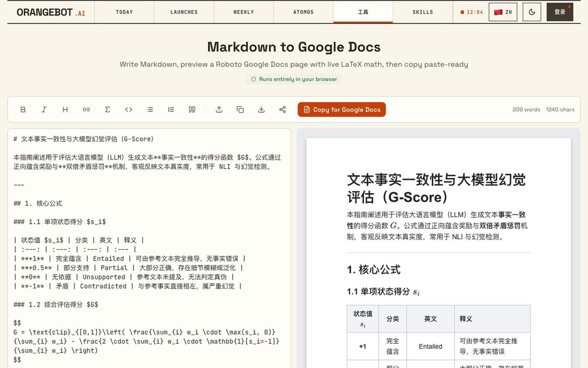Screen dimensions: 588x368
Task: Go to ORANGEBOT.AI home logo
Action: point(51,12)
